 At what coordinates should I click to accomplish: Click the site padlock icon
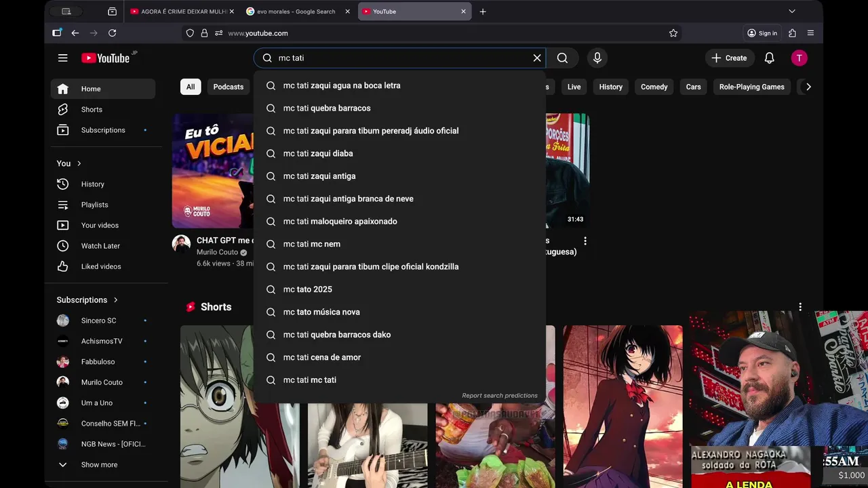(x=204, y=33)
